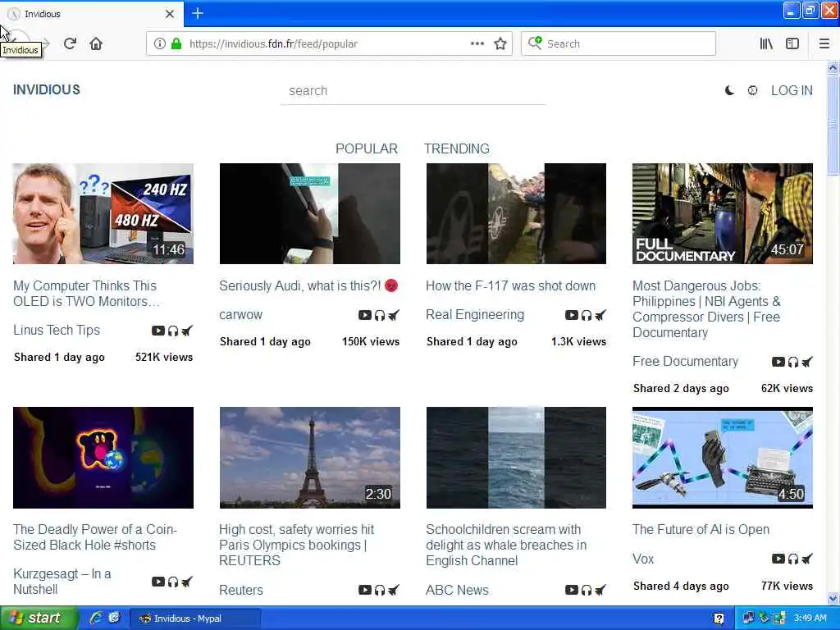Bookmark this page with star icon
Viewport: 840px width, 630px height.
tap(500, 43)
